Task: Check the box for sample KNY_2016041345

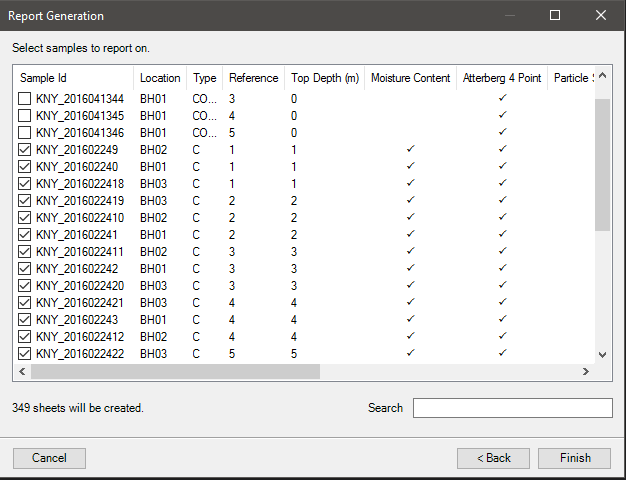Action: [25, 116]
